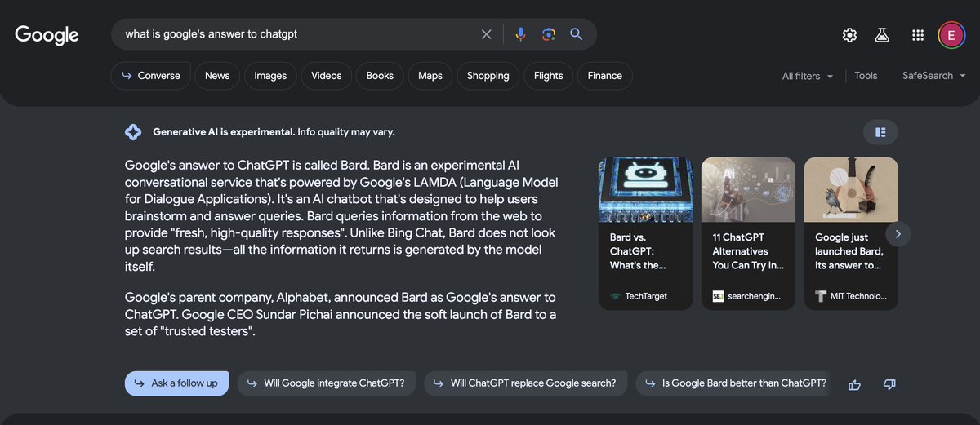Screen dimensions: 980x425
Task: Switch to Converse mode
Action: [x=151, y=76]
